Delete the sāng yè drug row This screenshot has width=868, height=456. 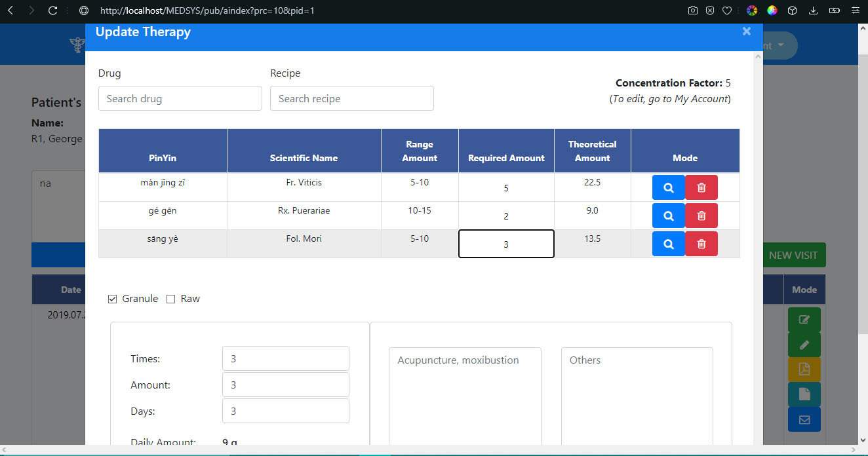tap(701, 244)
